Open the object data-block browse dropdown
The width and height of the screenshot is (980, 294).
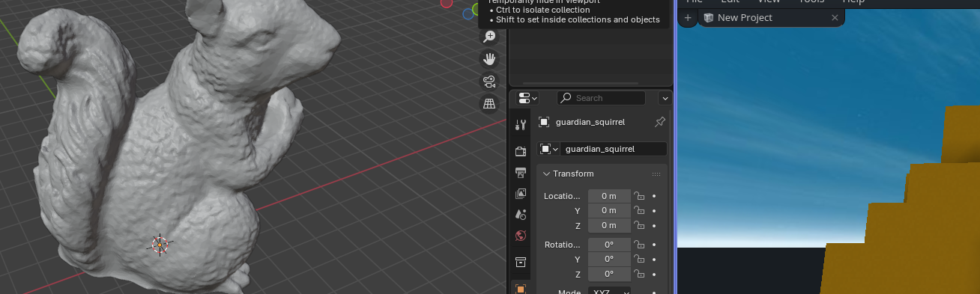click(x=549, y=149)
